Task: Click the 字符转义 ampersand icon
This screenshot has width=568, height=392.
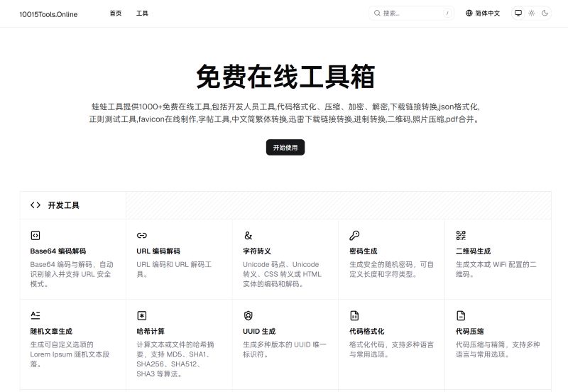Action: tap(248, 235)
